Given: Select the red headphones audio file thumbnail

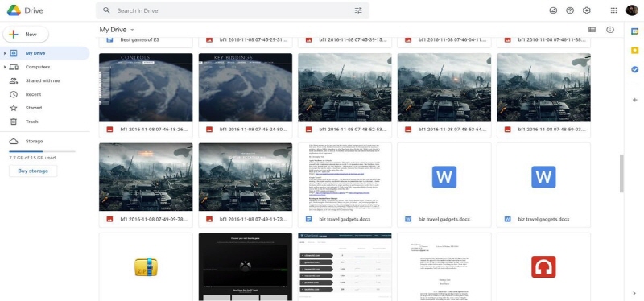Looking at the screenshot, I should point(543,267).
